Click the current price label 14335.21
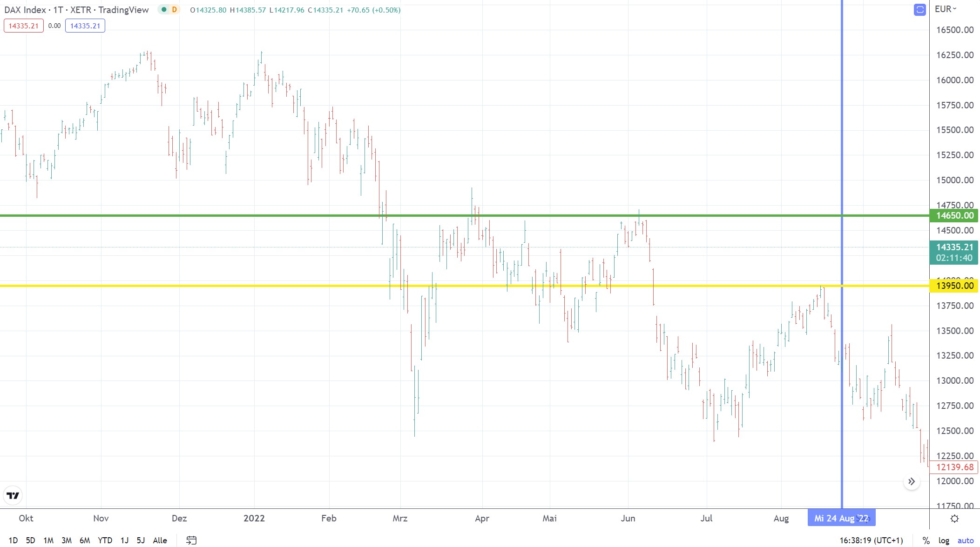The width and height of the screenshot is (980, 547). (x=954, y=253)
